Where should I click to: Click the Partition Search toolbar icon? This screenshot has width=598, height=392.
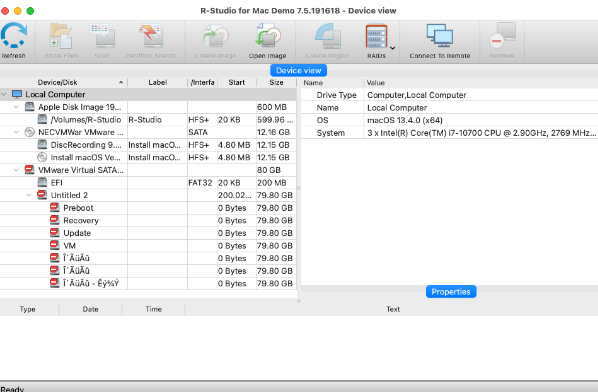coord(151,36)
